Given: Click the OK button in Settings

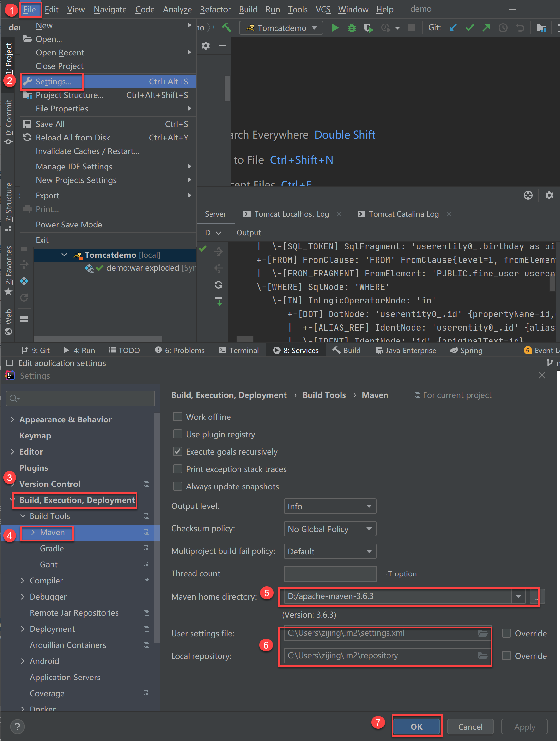Looking at the screenshot, I should [416, 727].
